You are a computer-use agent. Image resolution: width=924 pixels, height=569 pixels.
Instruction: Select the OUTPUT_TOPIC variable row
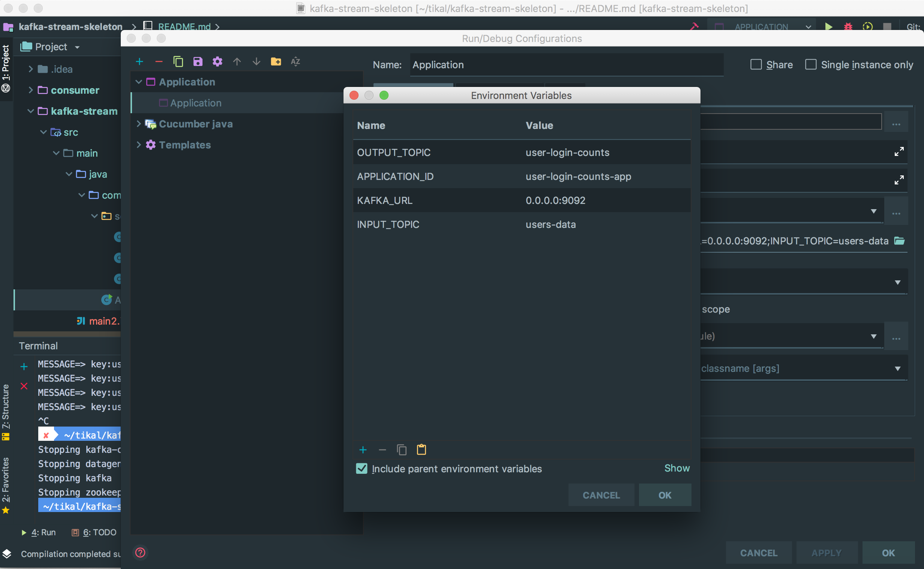(x=522, y=153)
